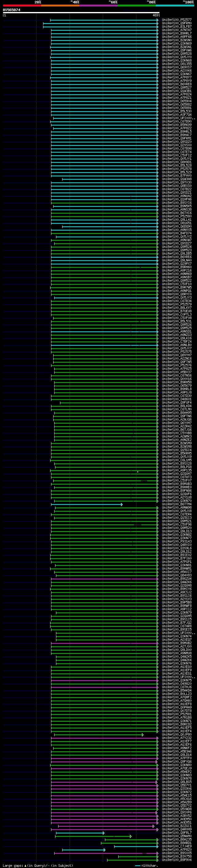Image resolution: width=197 pixels, height=868 pixels.
Task: Select the UniRef100_P93143 label
Action: (x=177, y=542)
